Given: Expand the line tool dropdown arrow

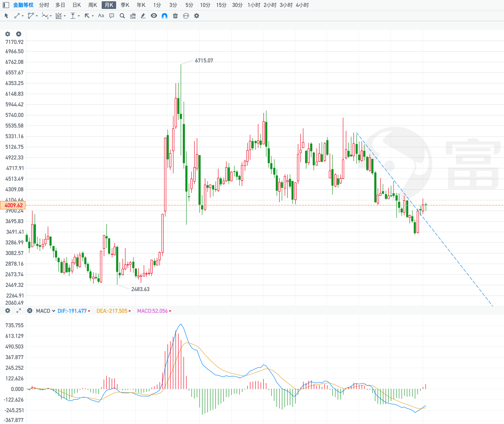Looking at the screenshot, I should pos(23,16).
